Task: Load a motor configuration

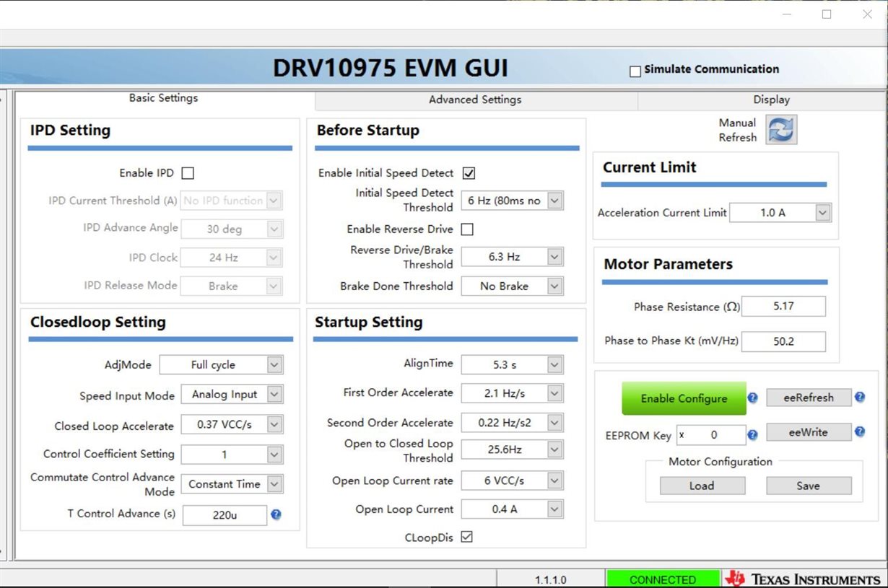Action: pos(702,486)
